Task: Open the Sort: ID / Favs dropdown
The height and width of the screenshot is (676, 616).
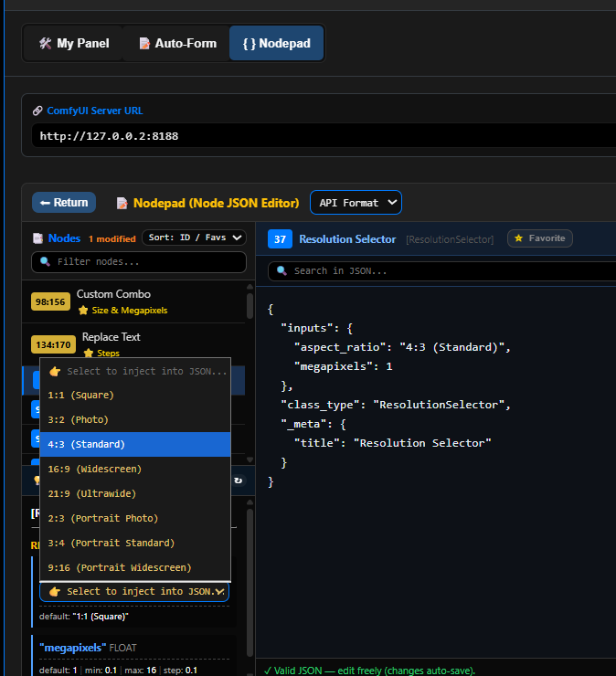Action: pyautogui.click(x=194, y=238)
